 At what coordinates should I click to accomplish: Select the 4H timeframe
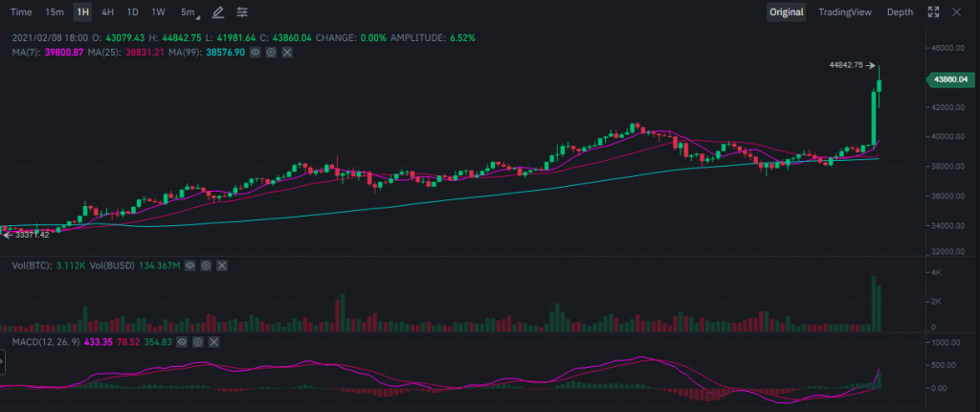click(108, 12)
